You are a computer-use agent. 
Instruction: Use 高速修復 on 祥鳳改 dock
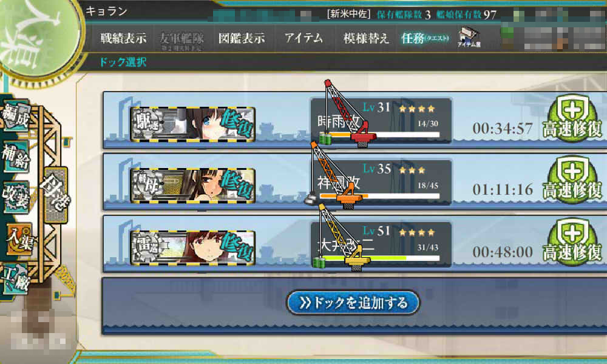pyautogui.click(x=572, y=180)
